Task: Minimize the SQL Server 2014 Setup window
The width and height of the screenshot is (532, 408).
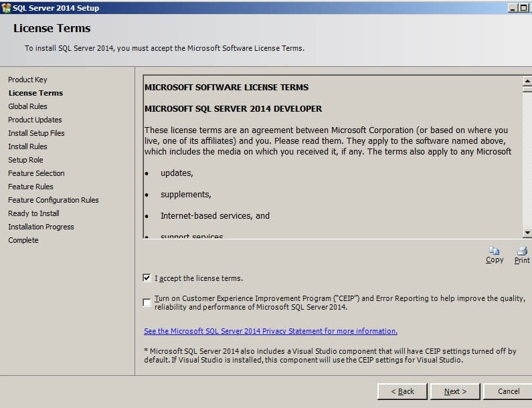Action: coord(513,8)
